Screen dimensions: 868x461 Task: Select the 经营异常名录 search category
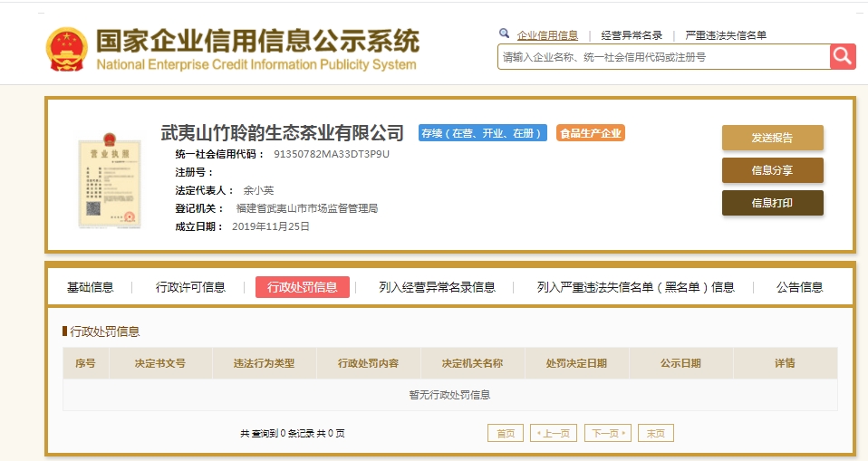(x=632, y=35)
